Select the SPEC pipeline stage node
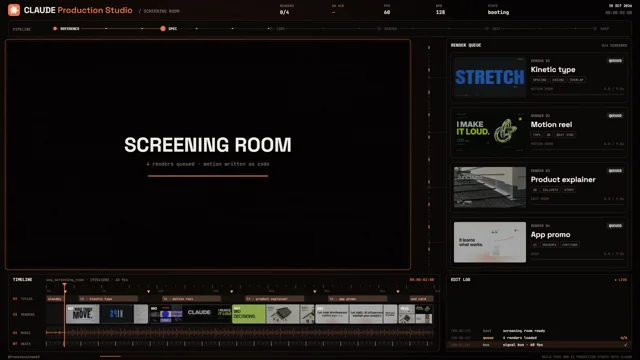Screen dimensions: 640x360 click(163, 29)
